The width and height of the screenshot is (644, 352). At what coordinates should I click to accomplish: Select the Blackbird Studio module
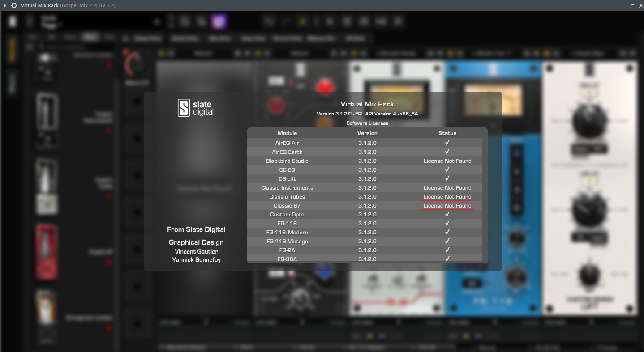[x=287, y=161]
